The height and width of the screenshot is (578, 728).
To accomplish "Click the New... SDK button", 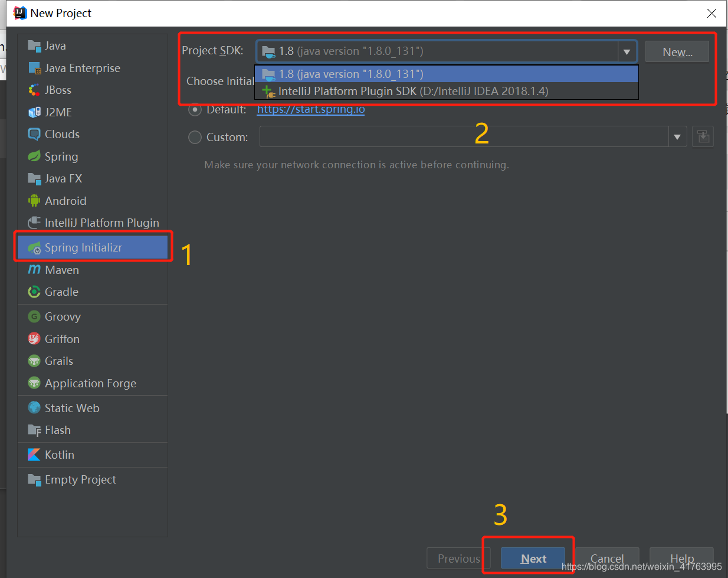I will click(x=677, y=52).
